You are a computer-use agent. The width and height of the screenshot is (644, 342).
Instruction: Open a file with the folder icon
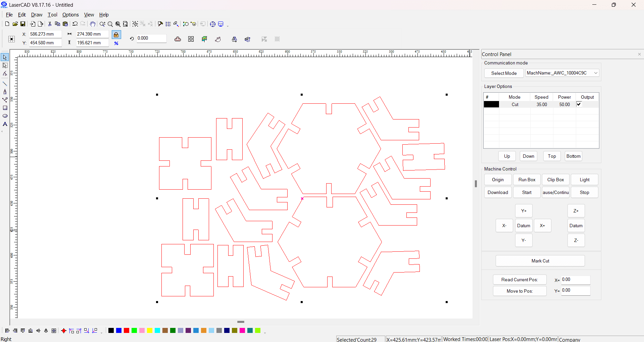point(15,24)
